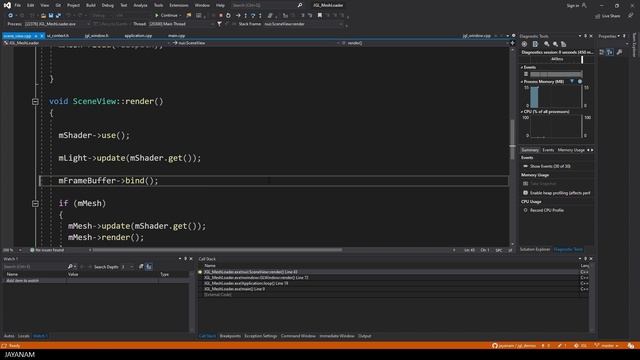640x360 pixels.
Task: Click the Step Over icon
Action: click(253, 16)
